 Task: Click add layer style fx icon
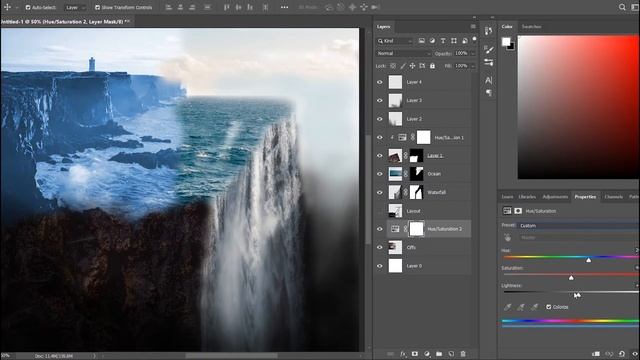tap(403, 354)
